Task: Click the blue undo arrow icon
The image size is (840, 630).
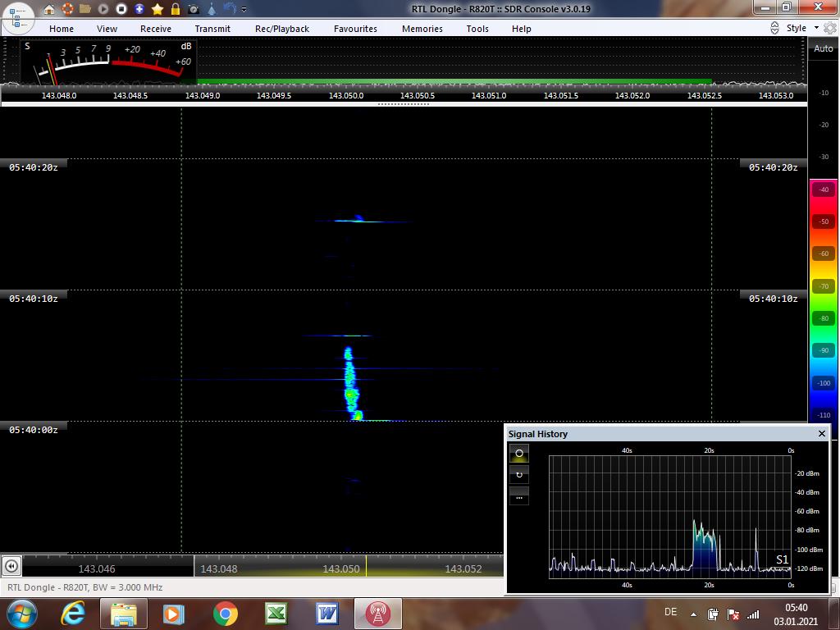Action: click(230, 8)
